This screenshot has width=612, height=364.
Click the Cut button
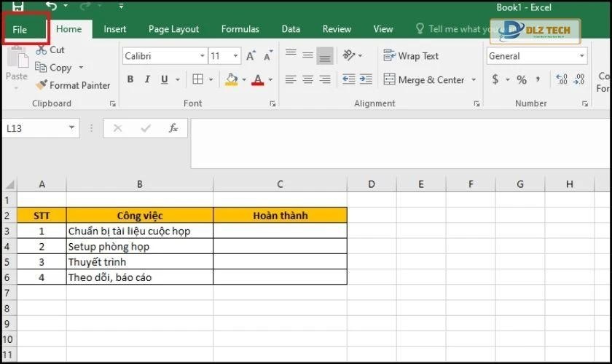click(50, 50)
